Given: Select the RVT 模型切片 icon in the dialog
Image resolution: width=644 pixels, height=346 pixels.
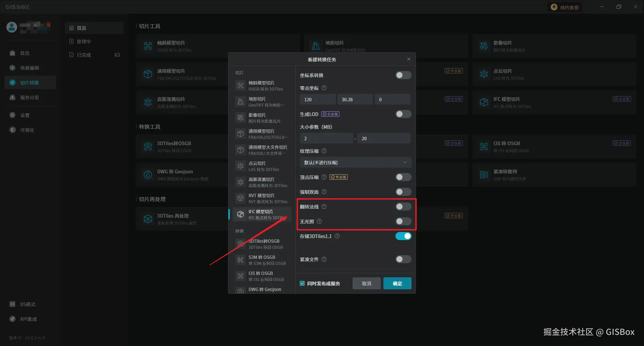Looking at the screenshot, I should pos(240,198).
